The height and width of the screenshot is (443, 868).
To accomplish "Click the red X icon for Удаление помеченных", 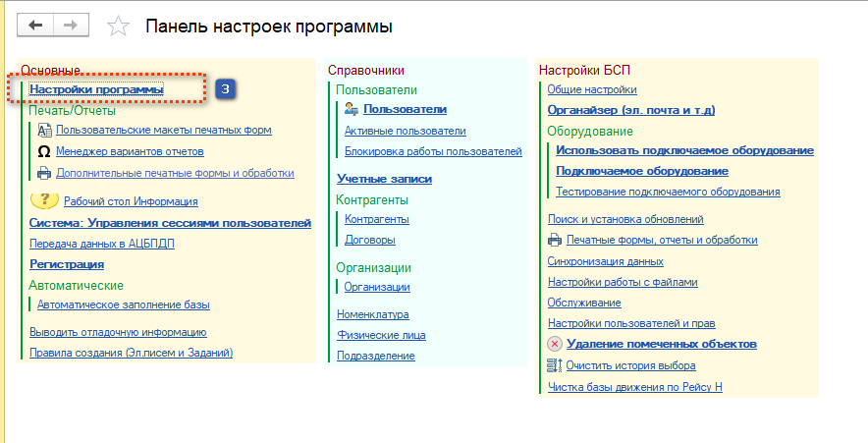I will pos(555,344).
